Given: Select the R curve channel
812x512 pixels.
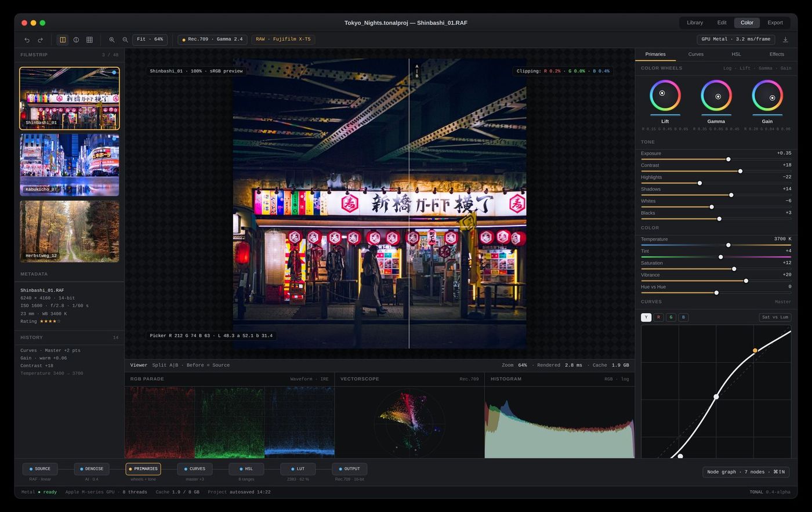Looking at the screenshot, I should coord(658,317).
